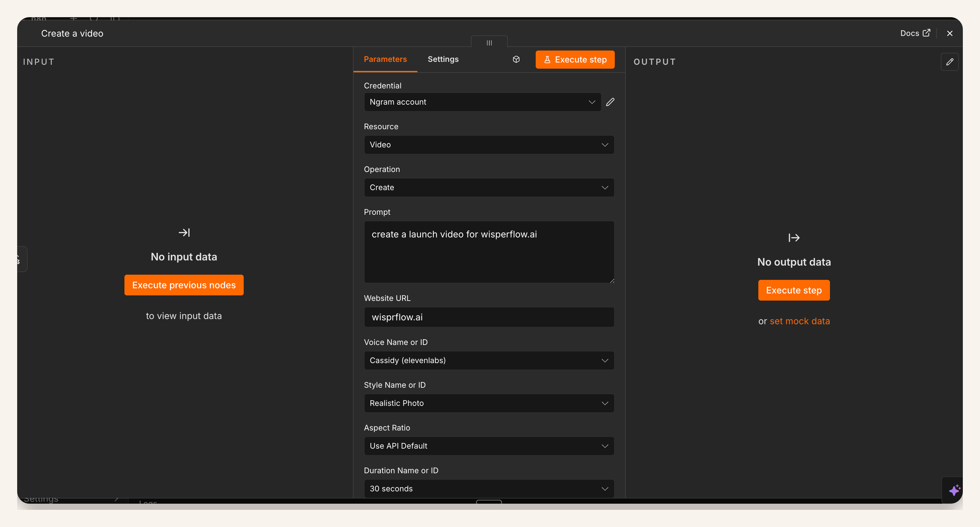Switch to the Parameters tab

[385, 59]
